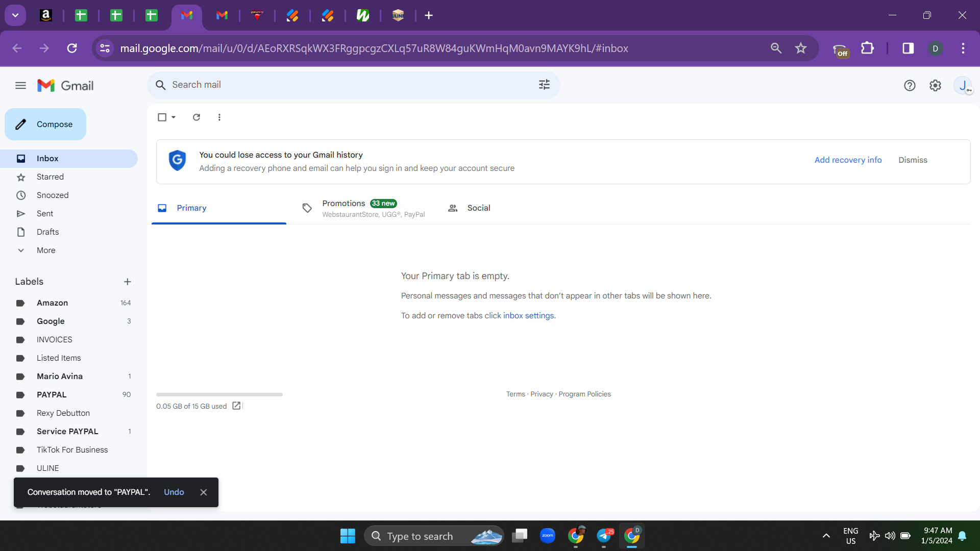The width and height of the screenshot is (980, 551).
Task: Open Chrome three-dot menu
Action: click(x=963, y=48)
